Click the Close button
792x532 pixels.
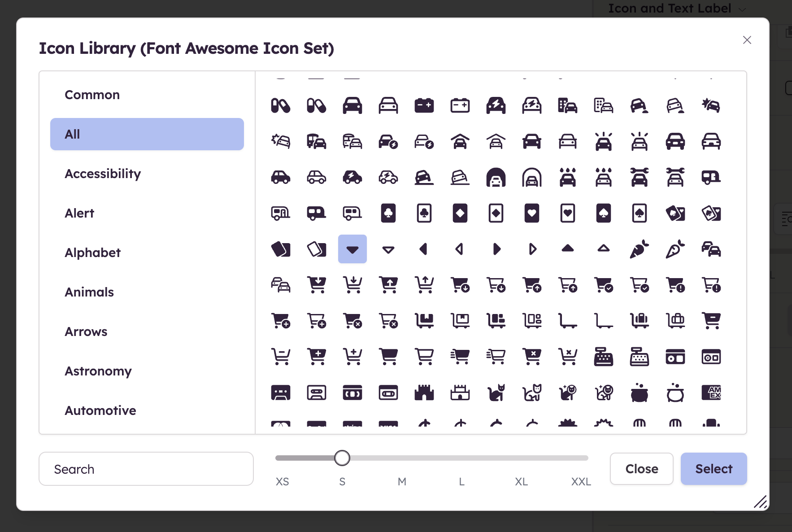click(x=641, y=469)
